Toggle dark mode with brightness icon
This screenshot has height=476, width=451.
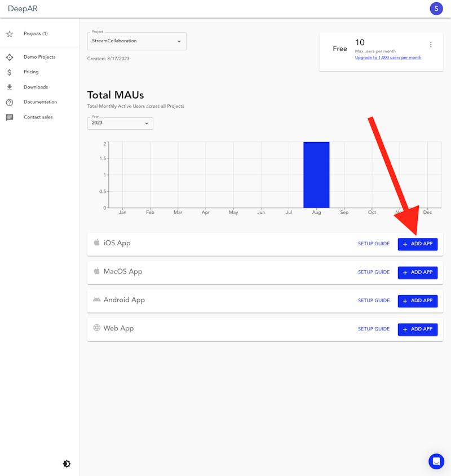pyautogui.click(x=67, y=464)
